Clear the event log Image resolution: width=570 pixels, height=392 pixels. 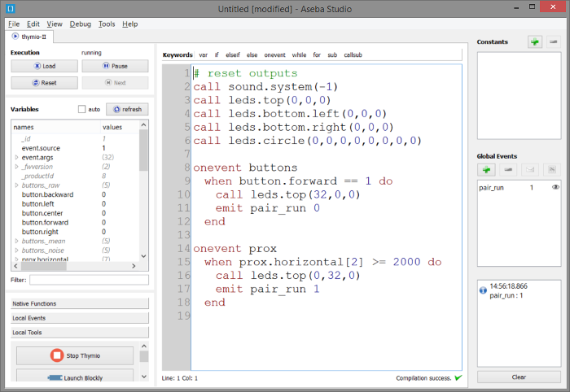519,377
